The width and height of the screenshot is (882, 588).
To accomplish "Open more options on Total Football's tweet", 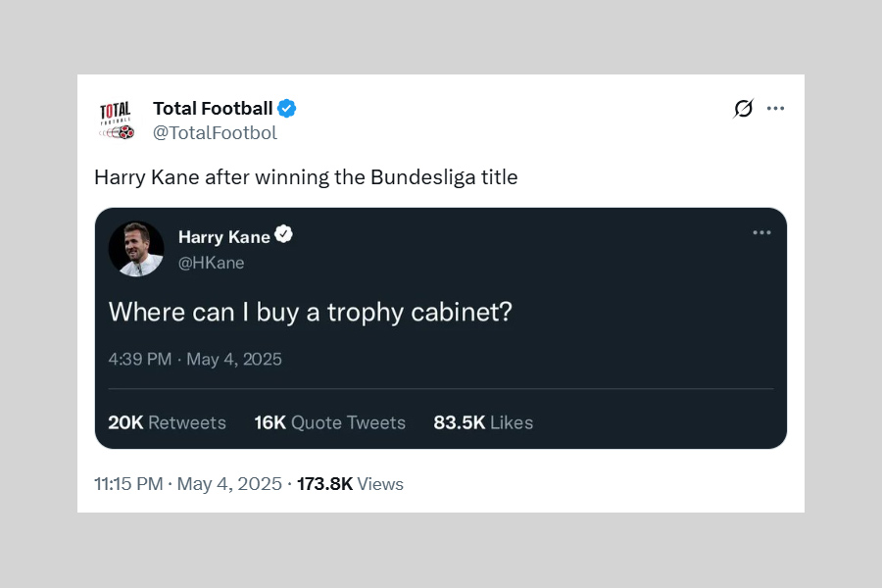I will [x=775, y=109].
